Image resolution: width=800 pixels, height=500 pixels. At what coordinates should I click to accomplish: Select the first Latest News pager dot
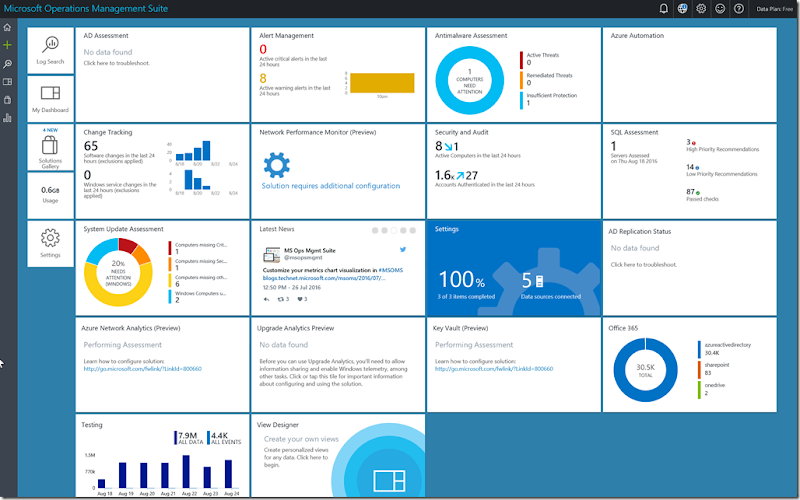pyautogui.click(x=375, y=231)
